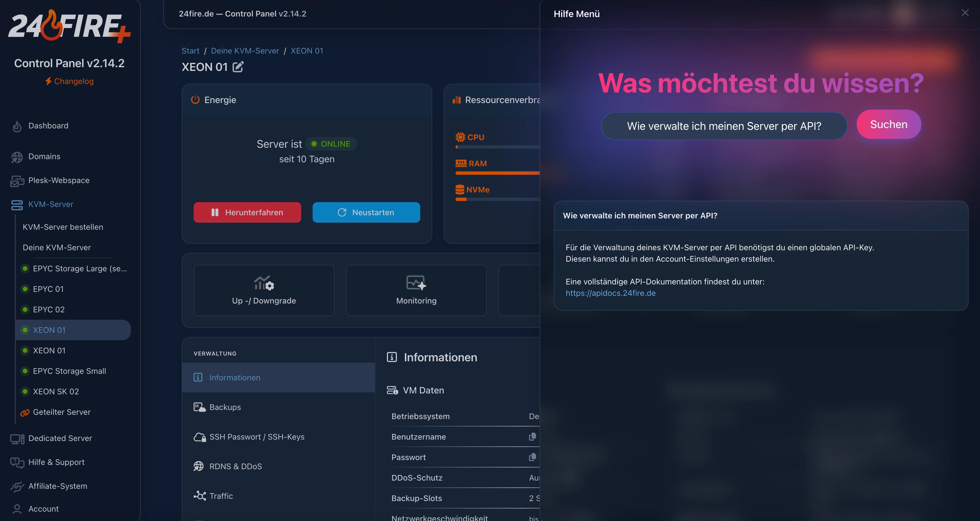Open the Dashboard menu entry
The height and width of the screenshot is (521, 980).
pos(48,126)
